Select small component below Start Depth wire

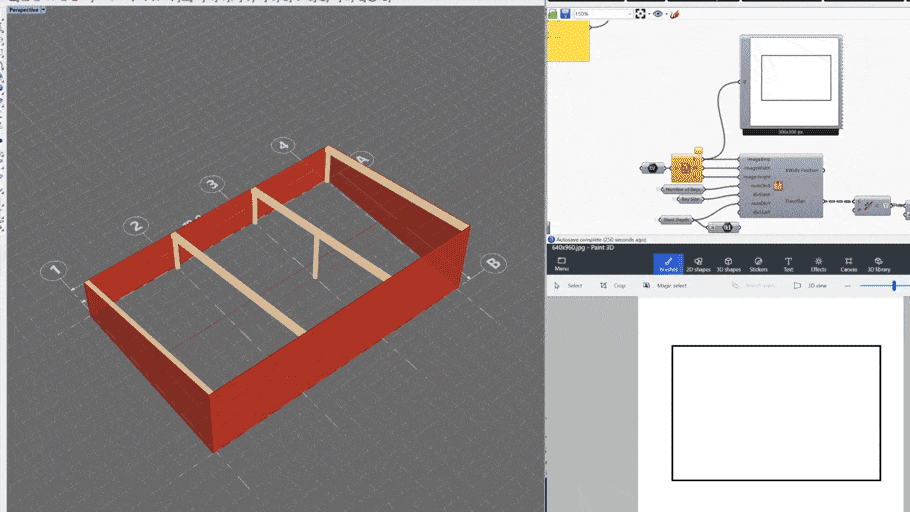[x=724, y=228]
